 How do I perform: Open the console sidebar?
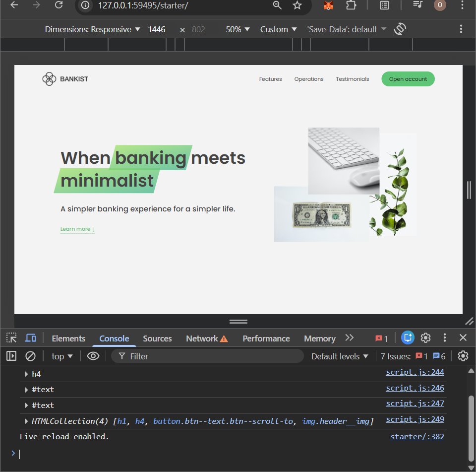coord(10,356)
